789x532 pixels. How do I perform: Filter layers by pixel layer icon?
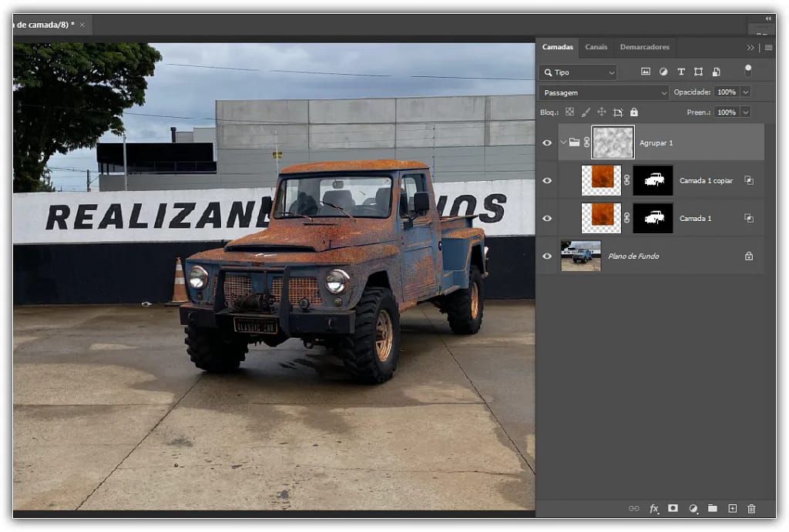coord(645,72)
